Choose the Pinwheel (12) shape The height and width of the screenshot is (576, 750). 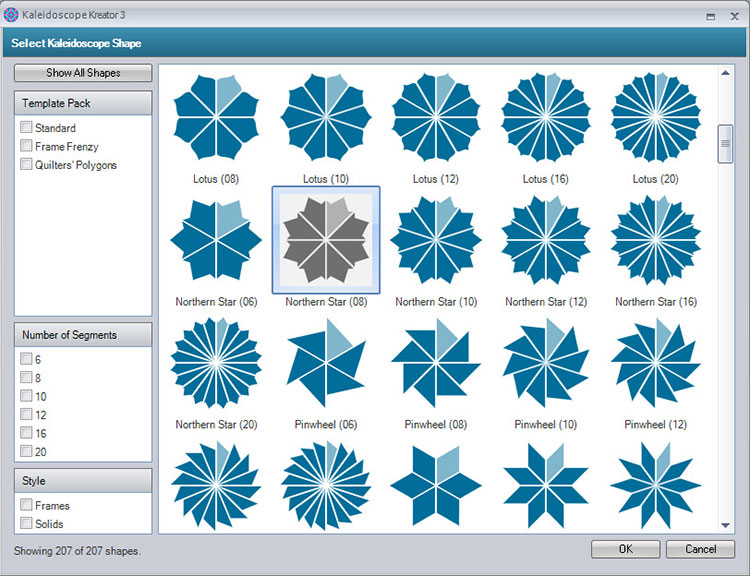656,363
